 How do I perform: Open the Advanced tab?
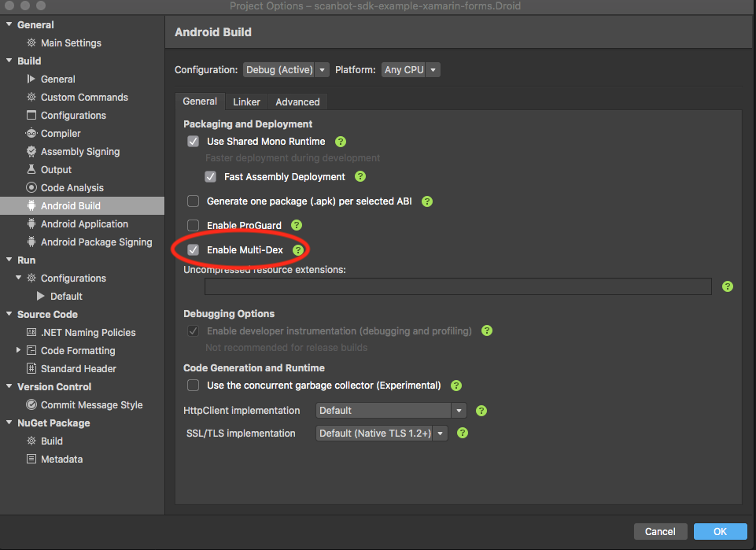[297, 102]
